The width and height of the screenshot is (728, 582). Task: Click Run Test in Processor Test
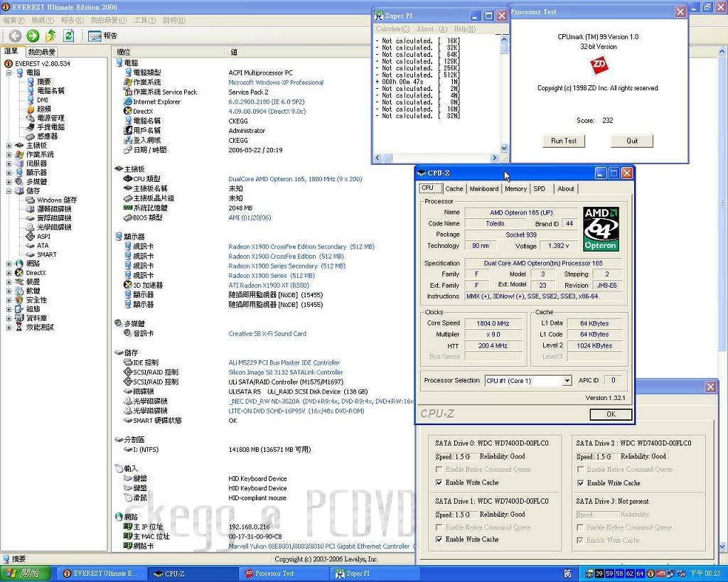click(x=564, y=141)
